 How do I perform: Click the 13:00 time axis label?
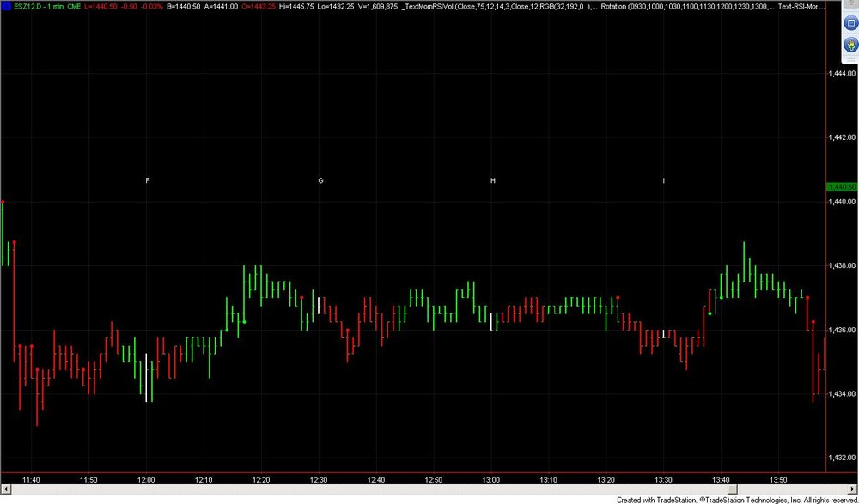click(490, 480)
